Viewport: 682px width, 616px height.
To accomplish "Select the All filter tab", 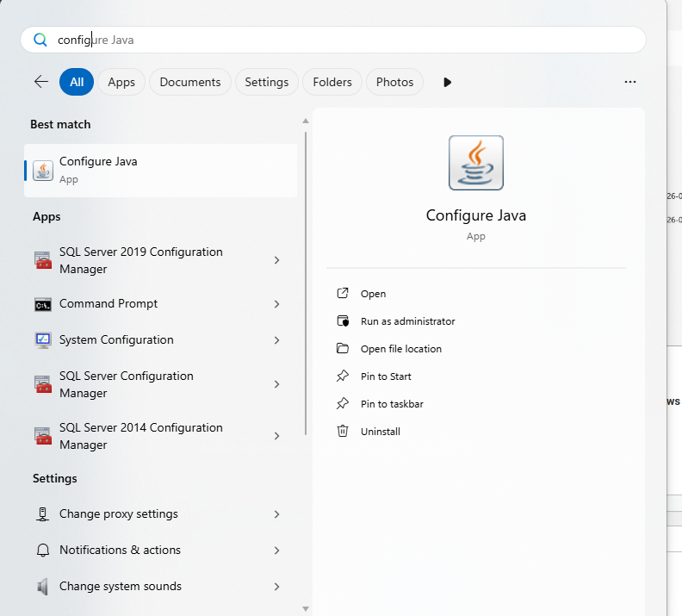I will point(77,82).
